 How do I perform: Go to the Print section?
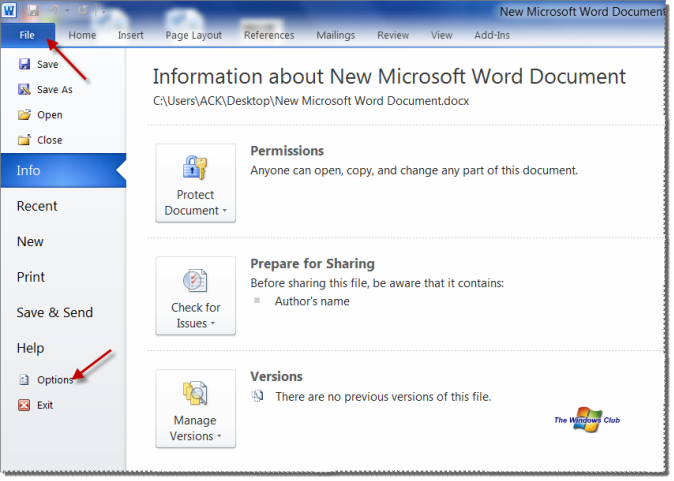tap(31, 277)
